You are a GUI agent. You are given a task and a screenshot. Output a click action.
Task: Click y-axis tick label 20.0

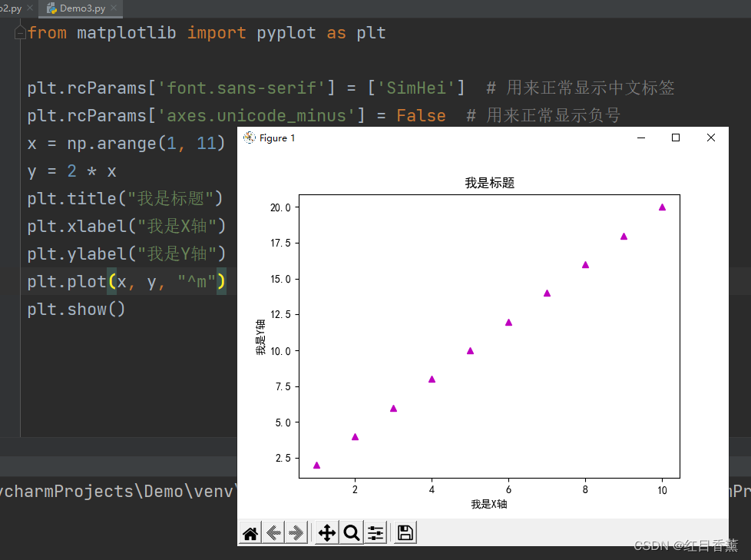coord(281,207)
